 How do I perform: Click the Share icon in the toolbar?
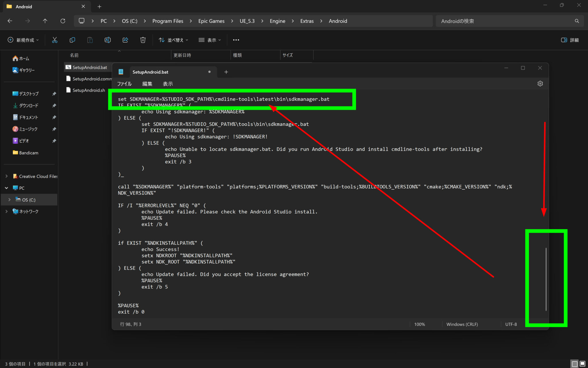(125, 40)
